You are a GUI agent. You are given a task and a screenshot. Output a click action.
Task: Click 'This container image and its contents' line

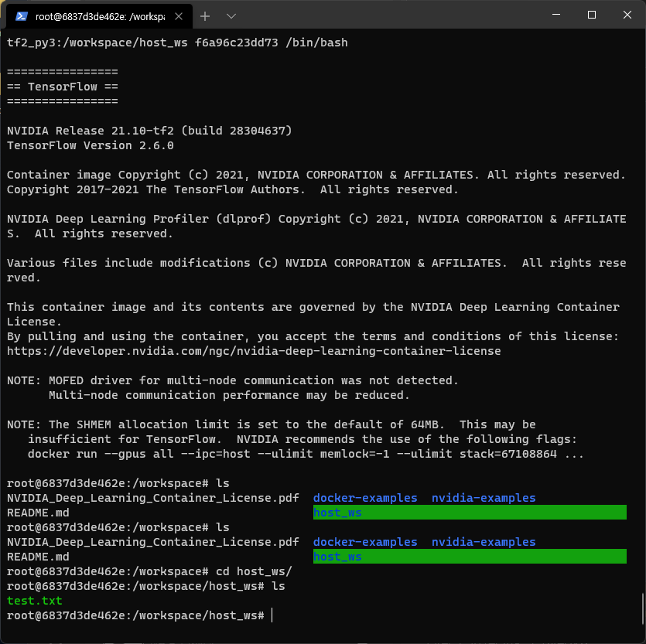[313, 307]
